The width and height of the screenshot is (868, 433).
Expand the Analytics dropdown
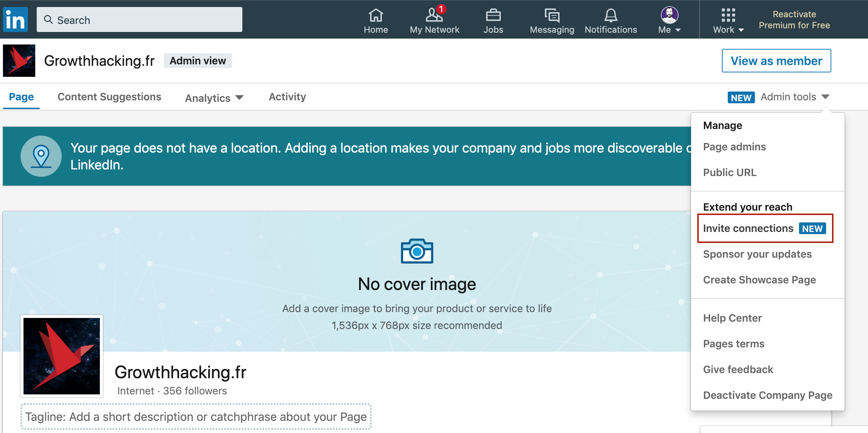click(x=214, y=98)
